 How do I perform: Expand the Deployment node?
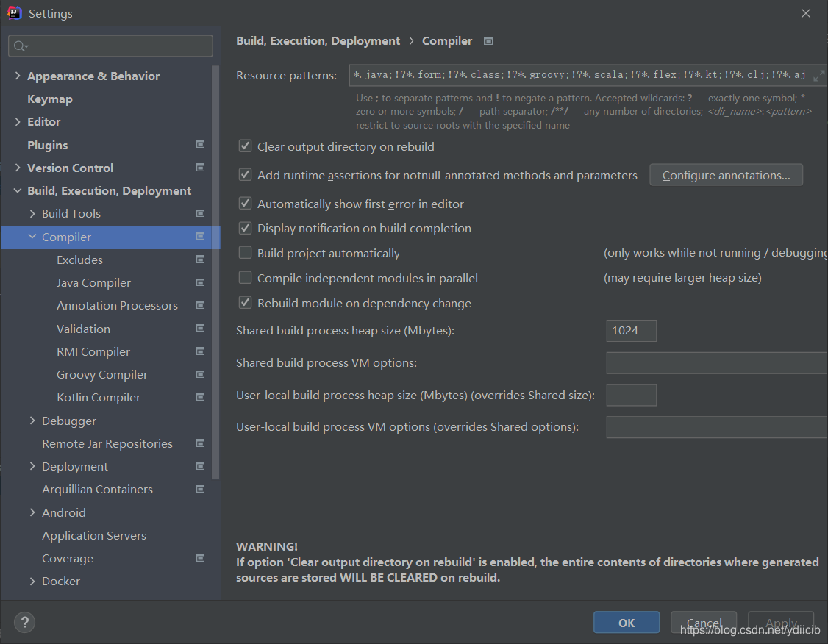tap(32, 466)
